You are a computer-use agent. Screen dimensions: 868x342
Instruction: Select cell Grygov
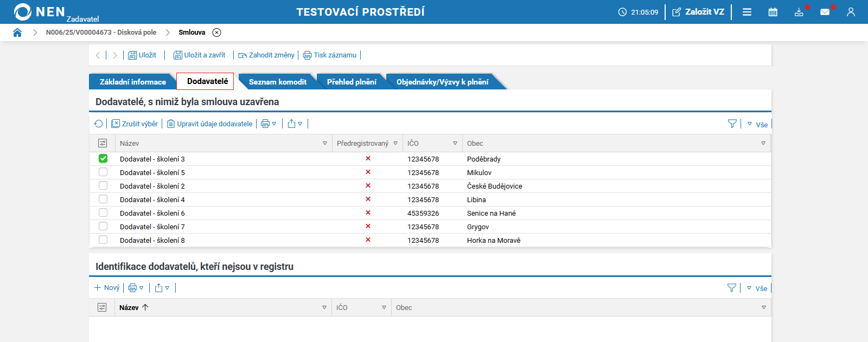[x=478, y=227]
